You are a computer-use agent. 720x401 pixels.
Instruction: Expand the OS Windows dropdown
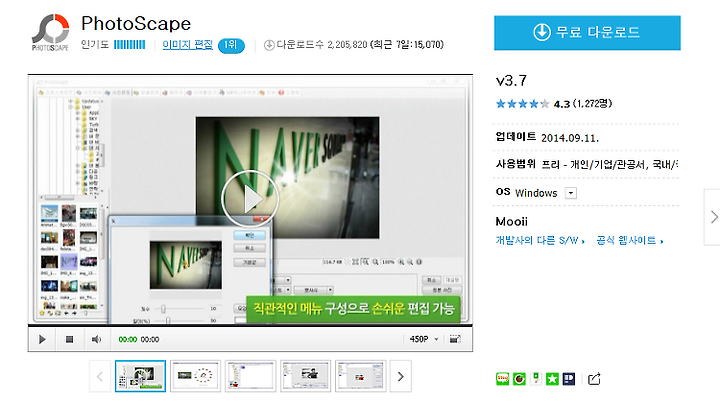[570, 193]
